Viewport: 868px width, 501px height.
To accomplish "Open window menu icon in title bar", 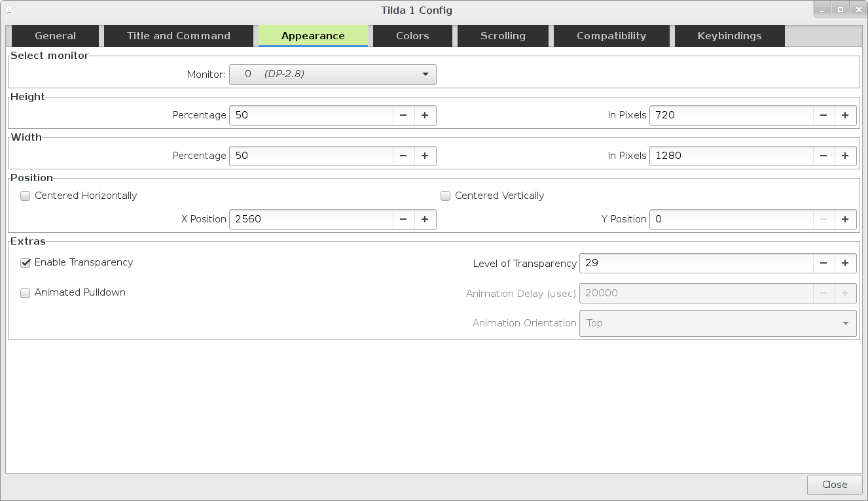I will click(x=9, y=10).
